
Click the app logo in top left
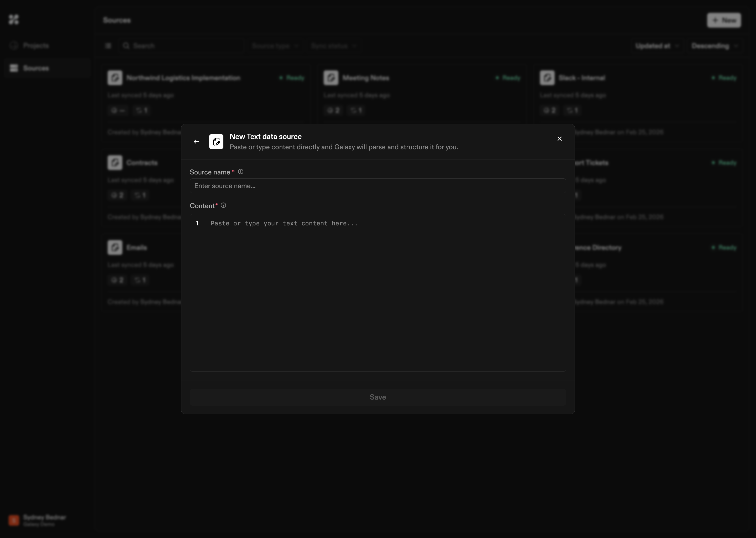tap(14, 19)
